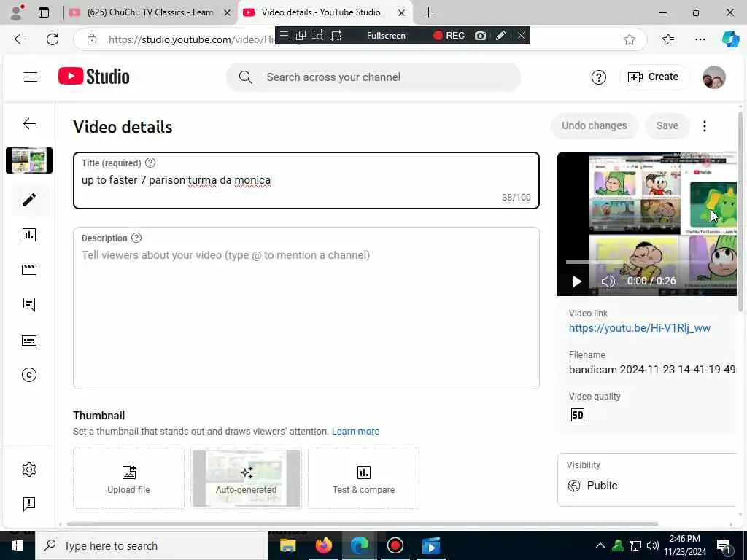Show hidden system tray icons
The height and width of the screenshot is (560, 747).
(x=600, y=545)
